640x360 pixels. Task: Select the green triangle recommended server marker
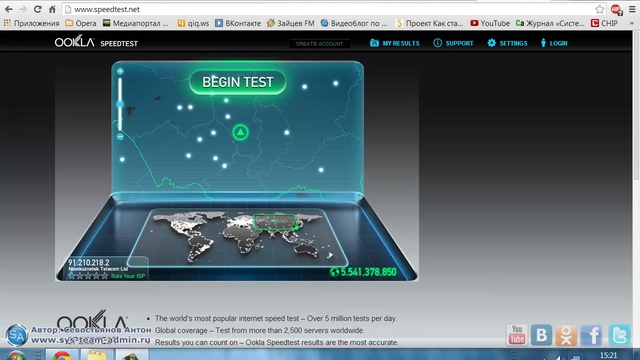(x=240, y=132)
